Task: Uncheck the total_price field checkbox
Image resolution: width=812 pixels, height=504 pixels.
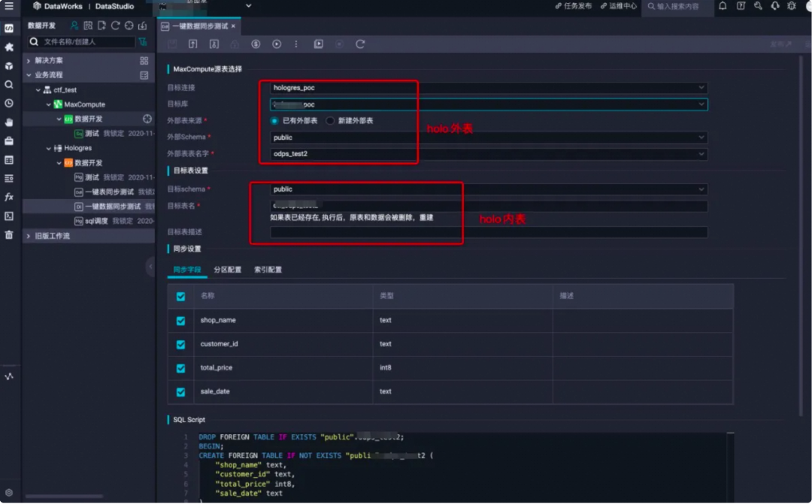Action: coord(180,369)
